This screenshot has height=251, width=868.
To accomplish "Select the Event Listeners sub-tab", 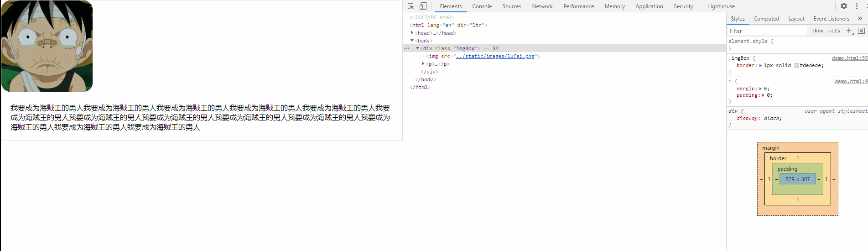I will click(x=831, y=19).
